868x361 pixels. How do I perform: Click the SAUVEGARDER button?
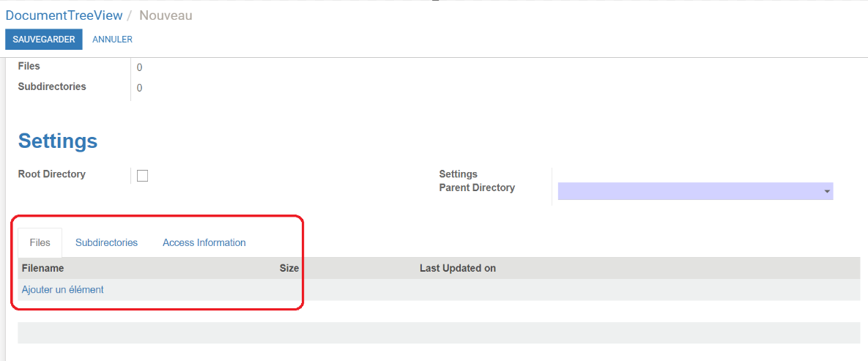point(44,40)
